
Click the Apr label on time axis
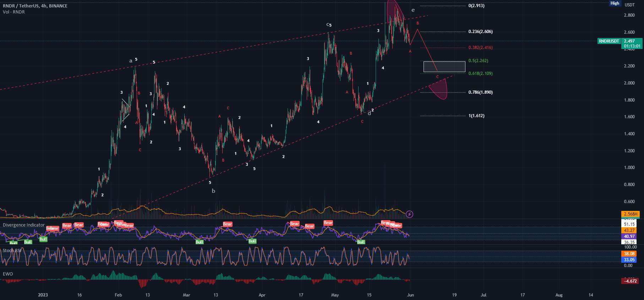click(262, 295)
